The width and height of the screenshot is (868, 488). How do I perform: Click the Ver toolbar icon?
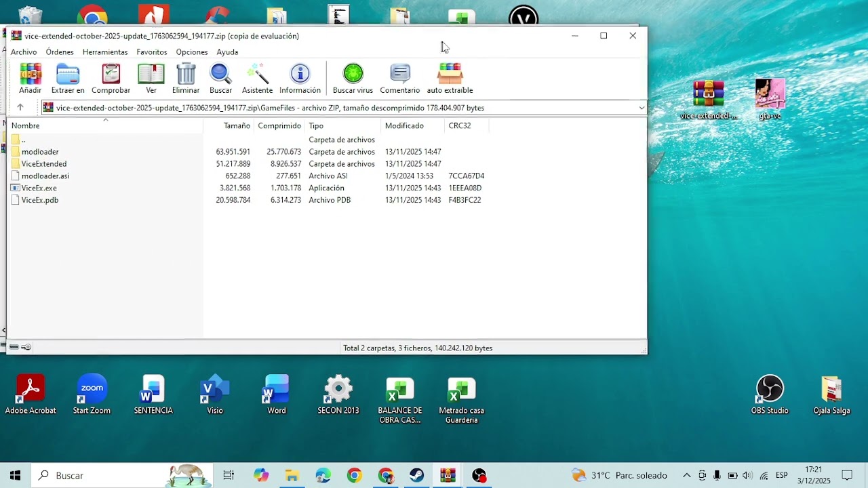151,78
